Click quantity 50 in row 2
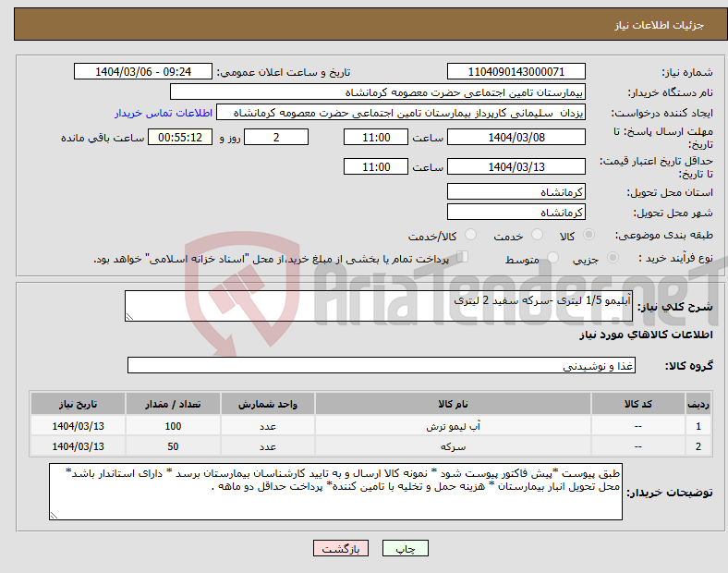The height and width of the screenshot is (573, 728). 173,446
